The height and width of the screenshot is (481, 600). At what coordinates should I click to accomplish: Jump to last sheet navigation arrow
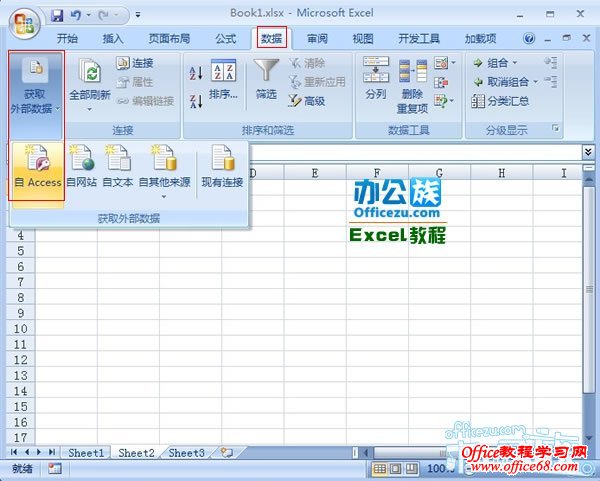click(52, 452)
